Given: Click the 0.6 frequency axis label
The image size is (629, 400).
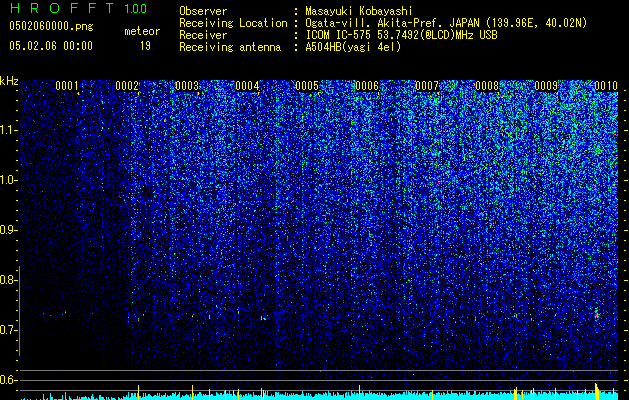Looking at the screenshot, I should click(x=7, y=380).
